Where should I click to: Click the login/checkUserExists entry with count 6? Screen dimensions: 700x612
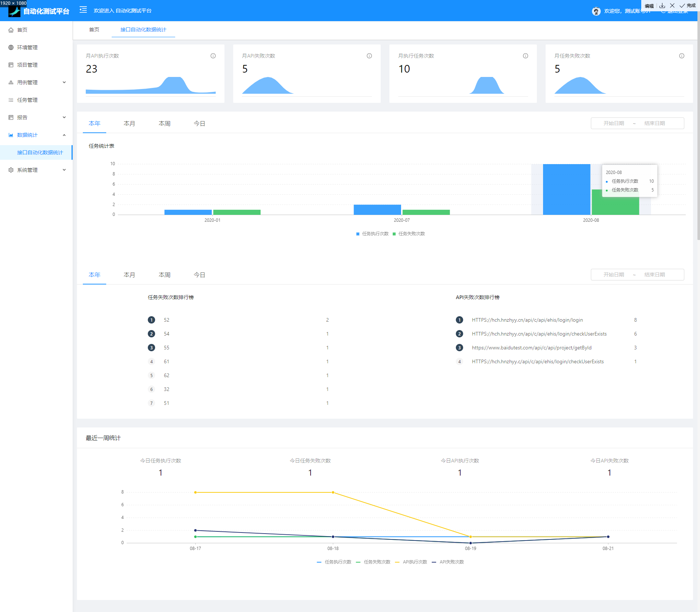(x=539, y=334)
